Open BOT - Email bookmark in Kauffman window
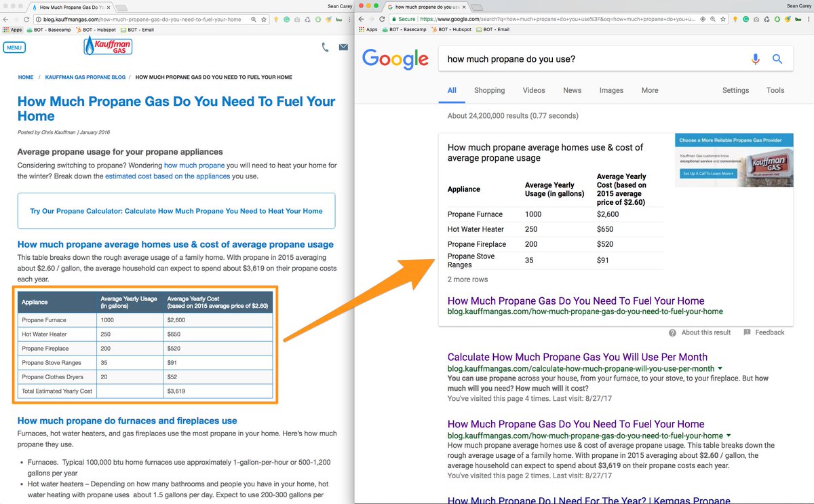 click(137, 30)
